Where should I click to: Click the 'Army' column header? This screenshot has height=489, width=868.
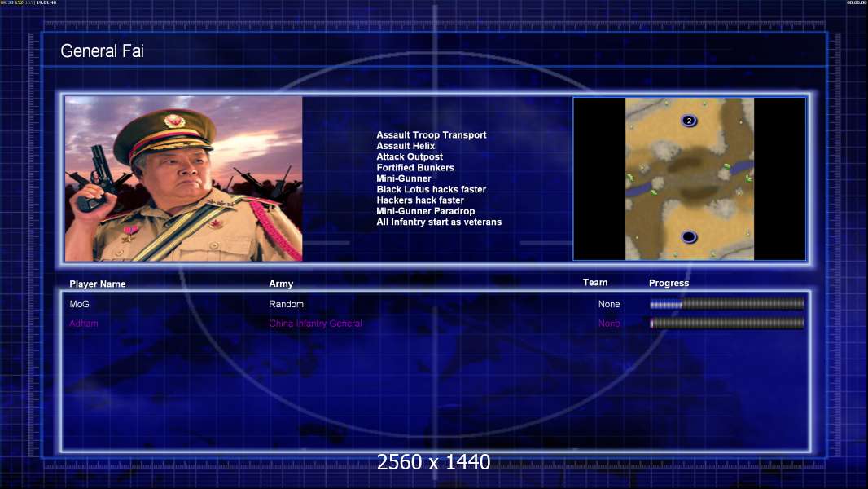click(x=281, y=284)
